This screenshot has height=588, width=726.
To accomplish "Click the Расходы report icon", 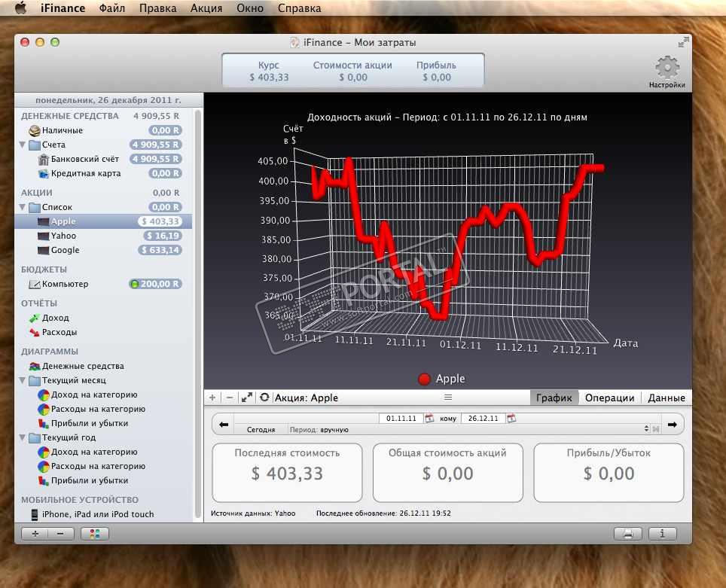I will coord(35,333).
